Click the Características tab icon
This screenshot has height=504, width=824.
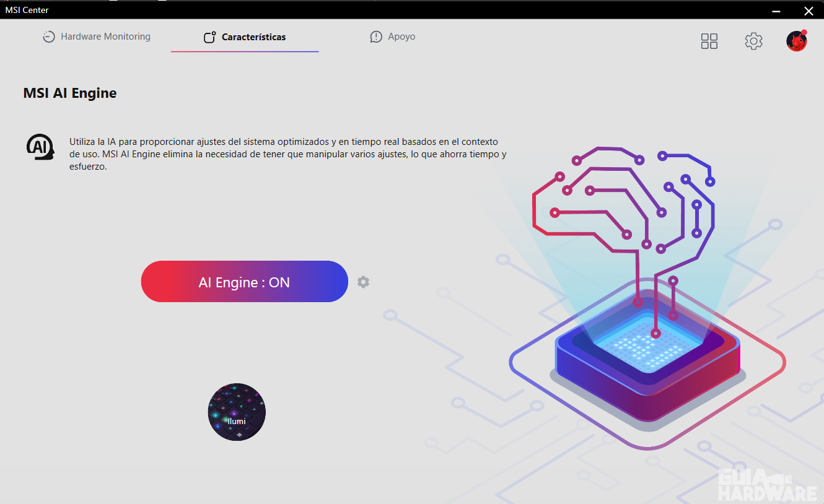(x=210, y=37)
